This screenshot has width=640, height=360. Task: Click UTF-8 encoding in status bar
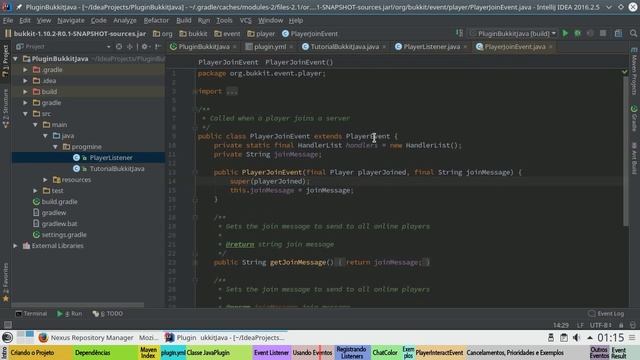coord(601,325)
